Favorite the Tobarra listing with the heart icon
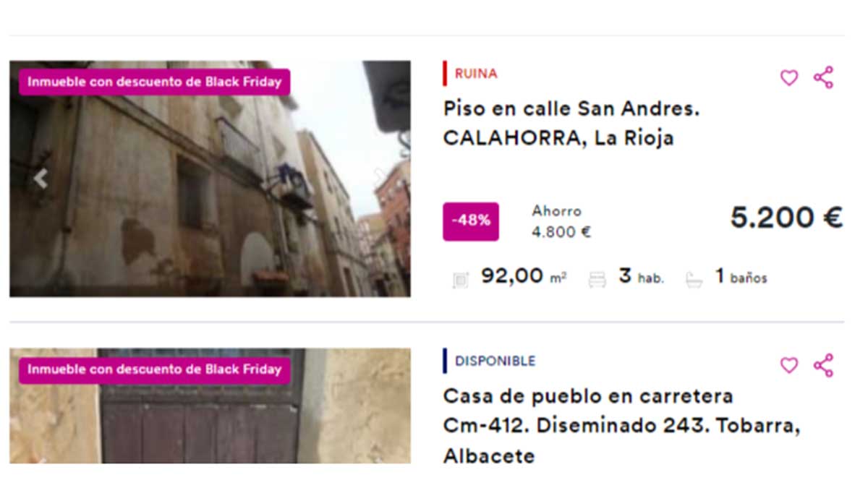Screen dimensions: 868x488 (789, 366)
